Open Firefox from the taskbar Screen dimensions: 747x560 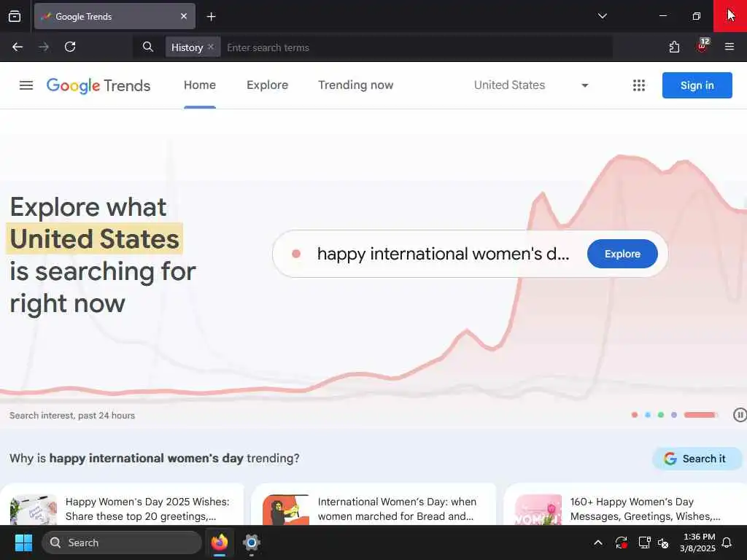(220, 542)
